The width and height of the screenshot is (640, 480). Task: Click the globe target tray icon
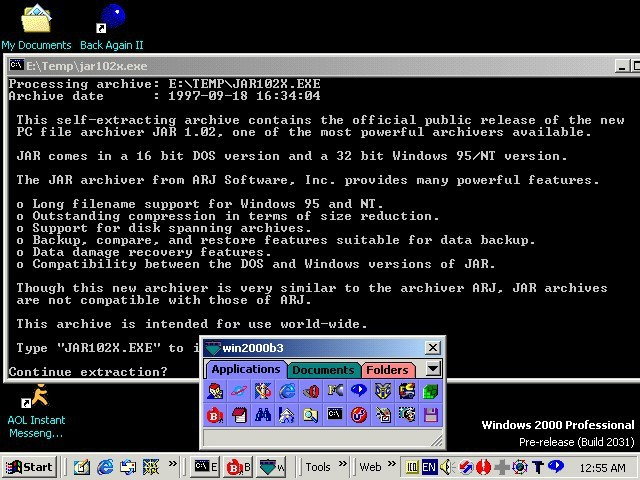point(520,467)
